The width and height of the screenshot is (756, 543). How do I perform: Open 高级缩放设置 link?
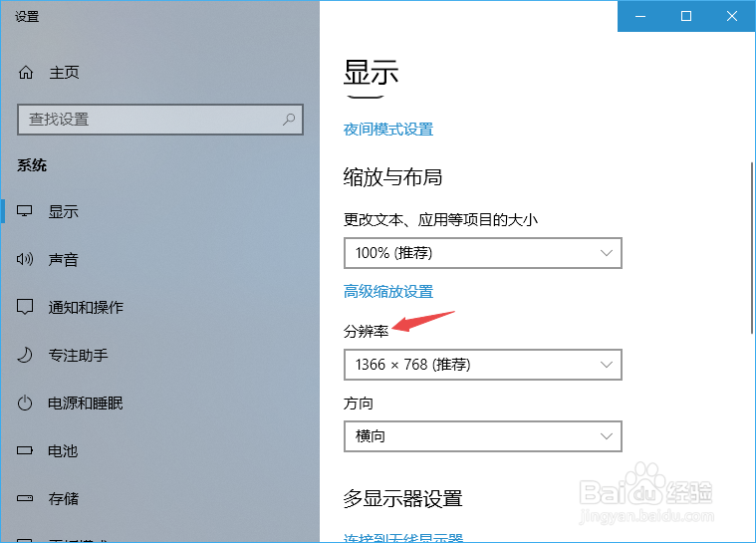pos(388,292)
